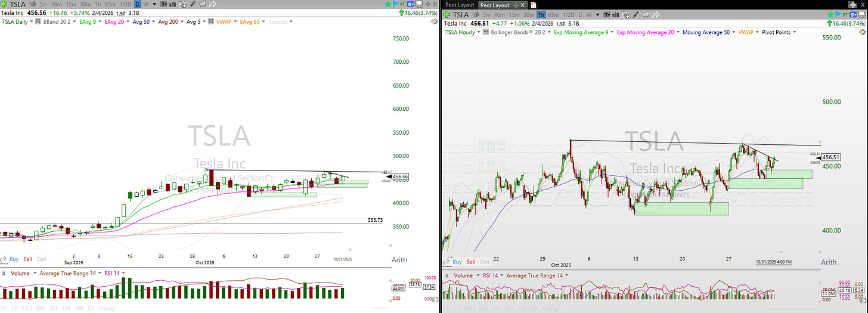This screenshot has width=868, height=313.
Task: Open the news icon next to TSLA in right chart
Action: tap(476, 14)
